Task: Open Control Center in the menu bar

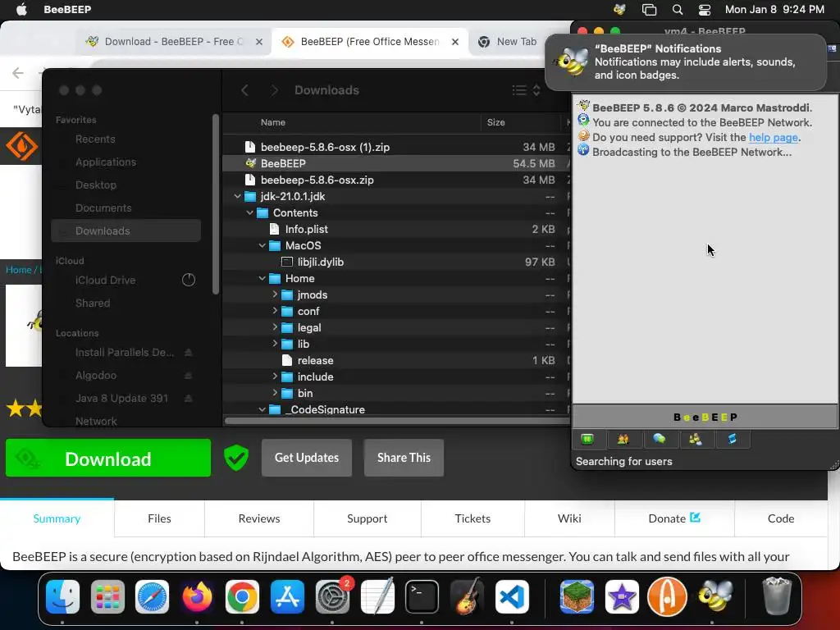Action: pos(705,9)
